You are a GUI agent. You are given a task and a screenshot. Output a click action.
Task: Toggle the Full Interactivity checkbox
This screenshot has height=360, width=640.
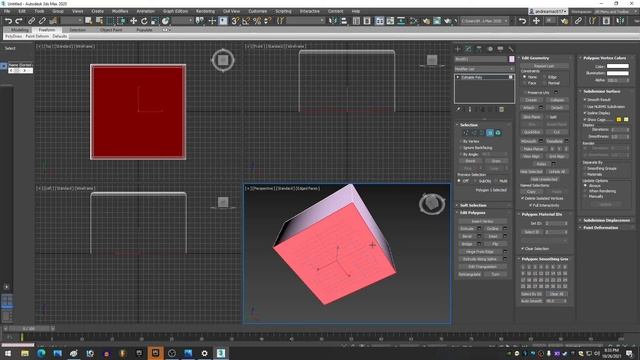pos(530,205)
